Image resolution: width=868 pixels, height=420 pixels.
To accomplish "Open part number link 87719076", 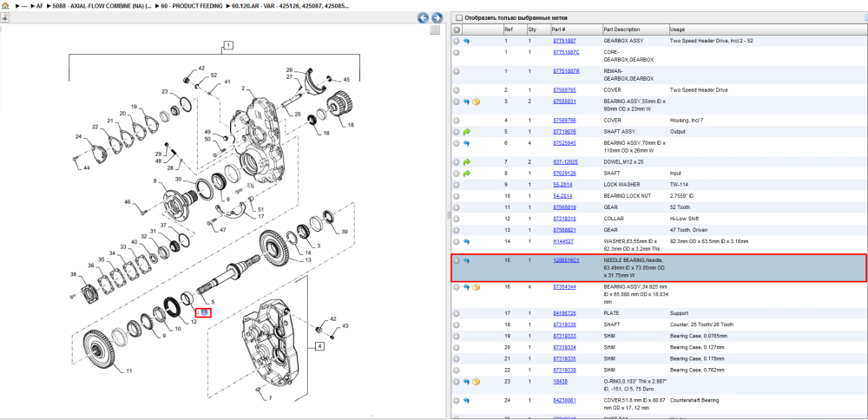I will coord(564,132).
